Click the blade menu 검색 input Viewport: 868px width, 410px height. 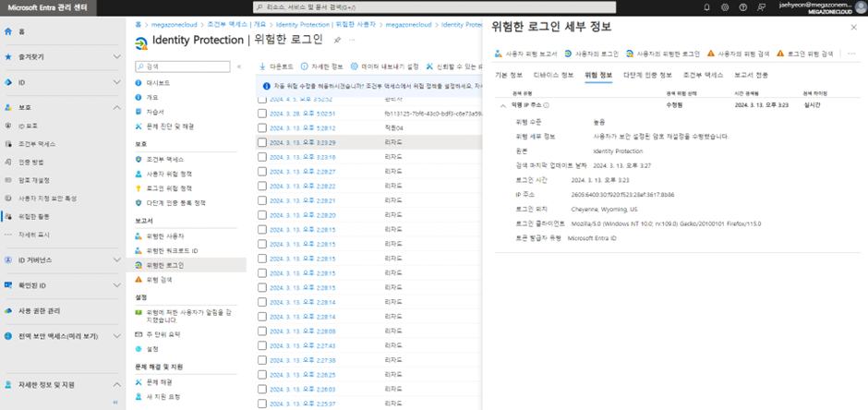(x=182, y=66)
